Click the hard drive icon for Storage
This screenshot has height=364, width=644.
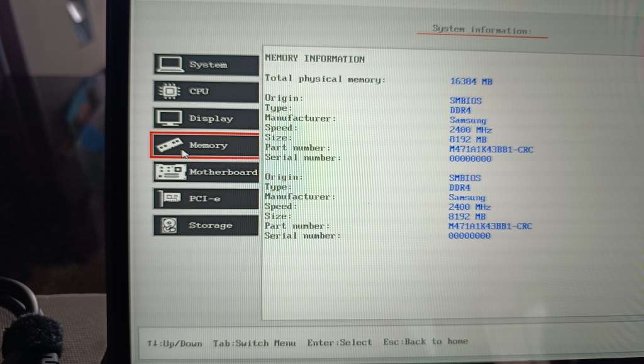click(x=169, y=225)
